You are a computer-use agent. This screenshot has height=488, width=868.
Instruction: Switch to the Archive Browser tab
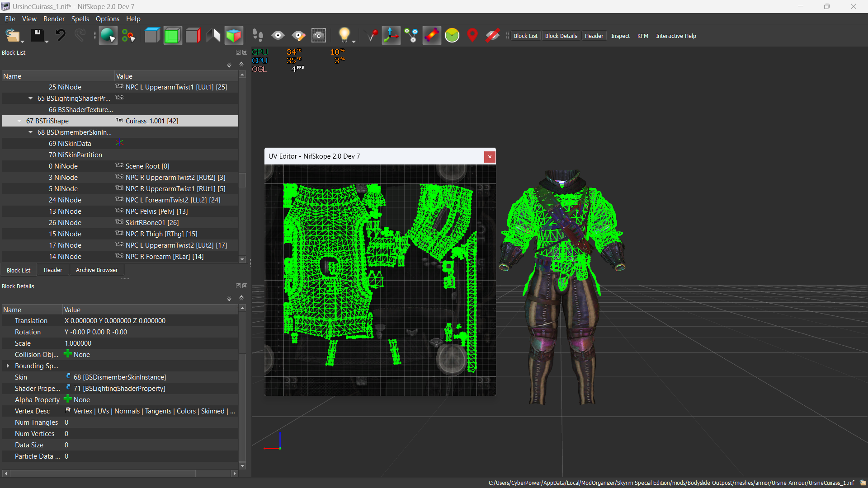pos(97,270)
